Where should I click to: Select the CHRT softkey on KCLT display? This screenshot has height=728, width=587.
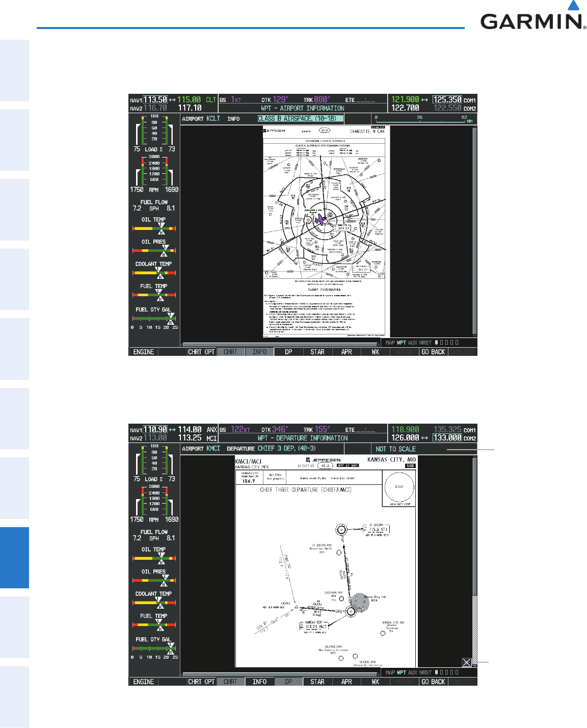[x=230, y=352]
